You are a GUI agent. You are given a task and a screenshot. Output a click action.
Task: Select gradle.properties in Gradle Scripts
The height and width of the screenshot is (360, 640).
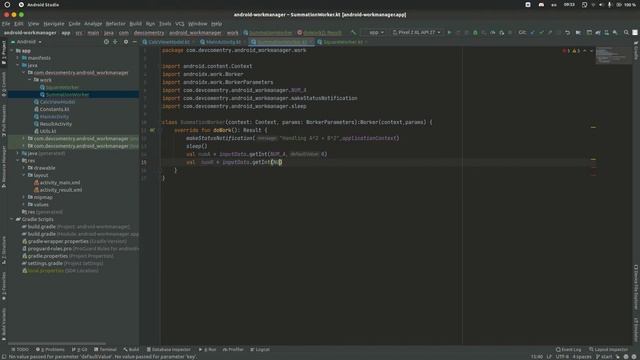click(48, 256)
